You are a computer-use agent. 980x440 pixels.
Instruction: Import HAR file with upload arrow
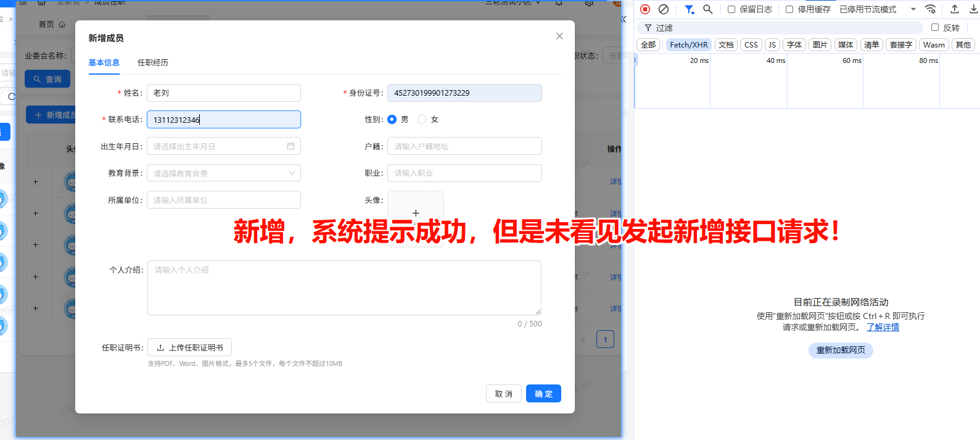[x=955, y=9]
